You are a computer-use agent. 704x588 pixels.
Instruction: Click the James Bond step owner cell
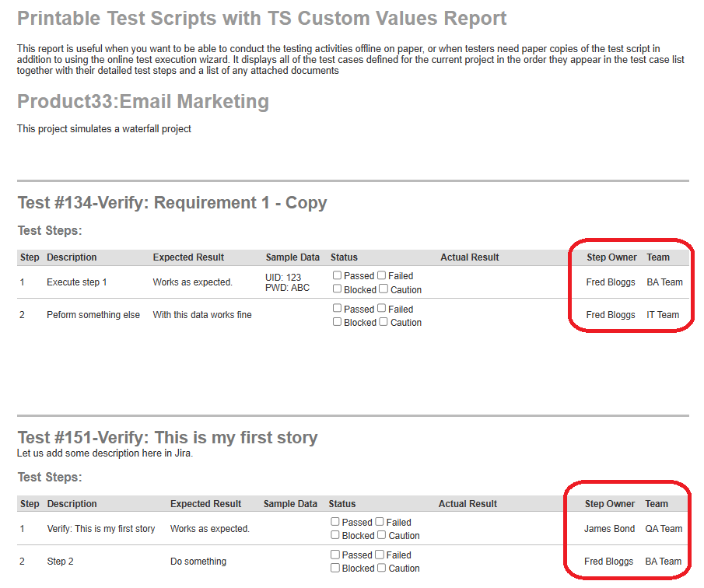click(609, 529)
